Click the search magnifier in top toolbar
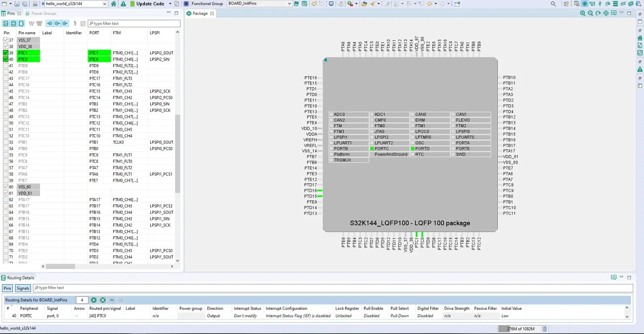This screenshot has height=334, width=644. [x=553, y=4]
